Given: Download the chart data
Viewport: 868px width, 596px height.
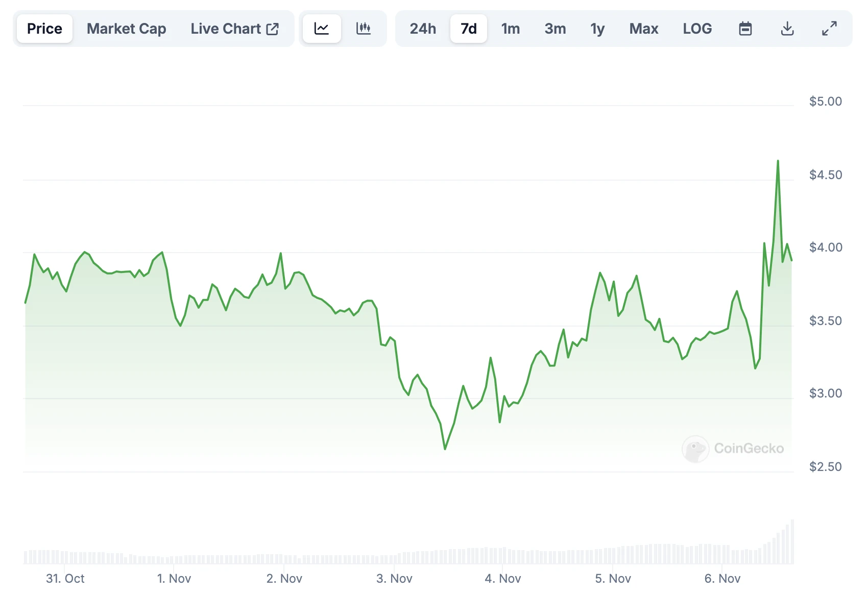Looking at the screenshot, I should (x=787, y=29).
